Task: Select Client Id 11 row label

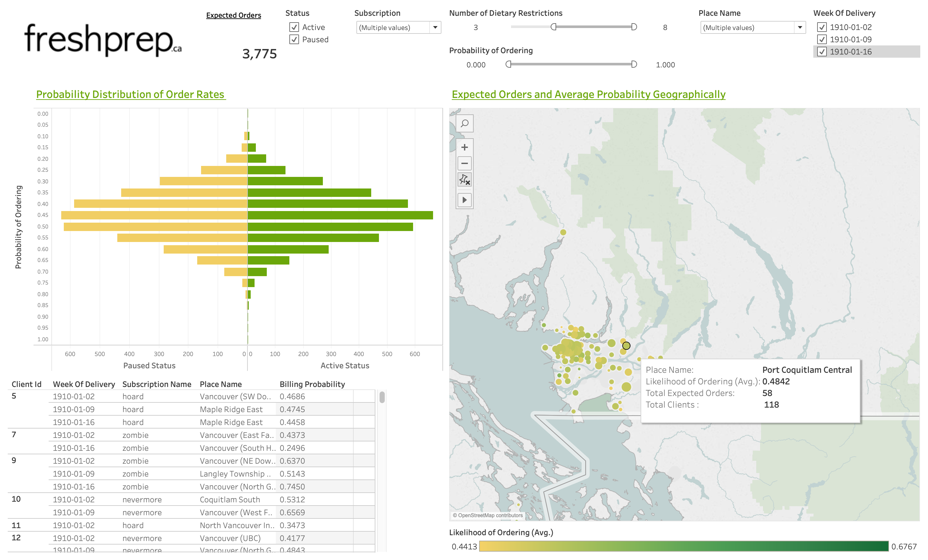Action: (x=16, y=525)
